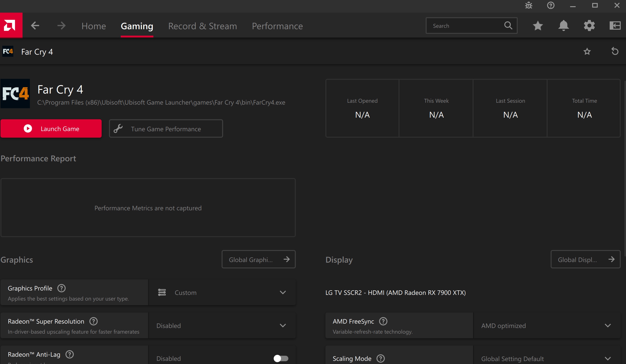The height and width of the screenshot is (364, 626).
Task: Reset Far Cry 4 profile settings
Action: coord(615,51)
